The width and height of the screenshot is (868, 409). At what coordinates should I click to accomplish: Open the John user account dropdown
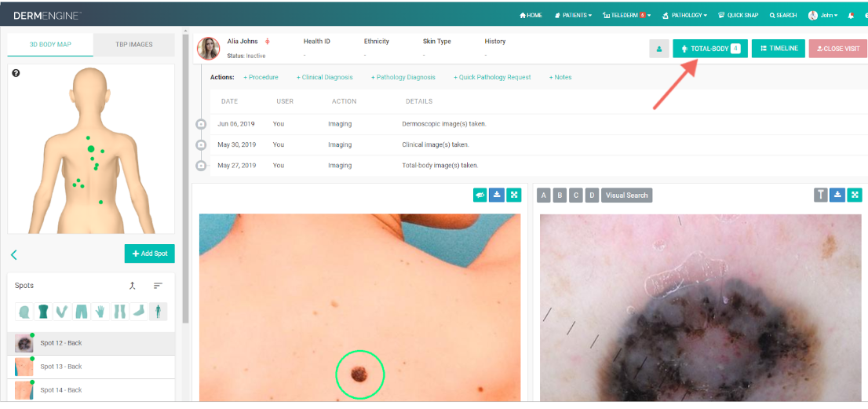(x=823, y=16)
